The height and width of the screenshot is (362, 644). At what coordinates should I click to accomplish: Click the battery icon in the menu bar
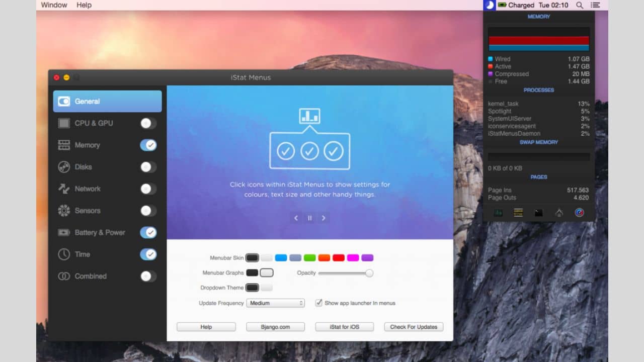coord(502,5)
